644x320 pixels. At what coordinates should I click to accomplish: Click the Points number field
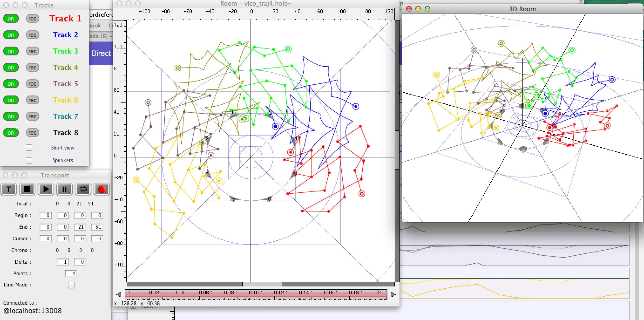pos(71,273)
